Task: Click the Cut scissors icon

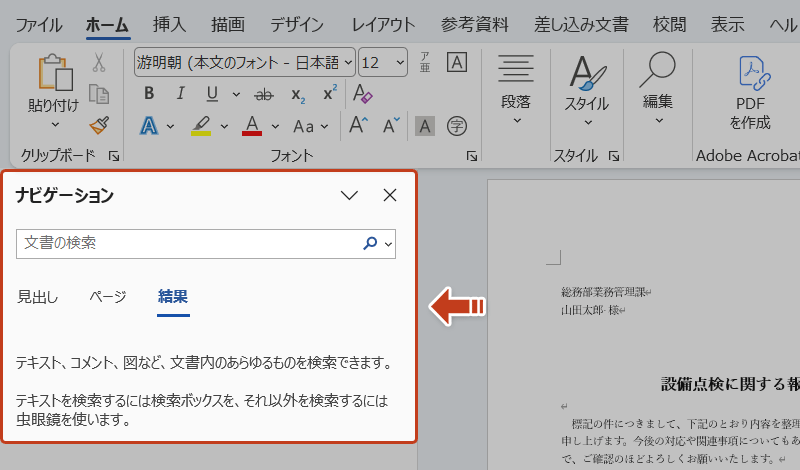Action: pos(99,62)
